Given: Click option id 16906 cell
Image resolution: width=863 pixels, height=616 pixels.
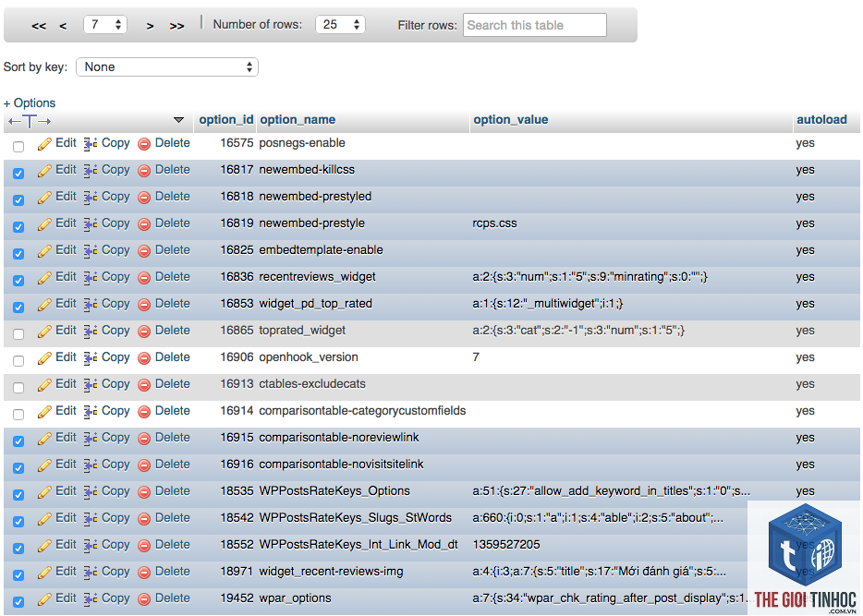Looking at the screenshot, I should click(x=237, y=357).
